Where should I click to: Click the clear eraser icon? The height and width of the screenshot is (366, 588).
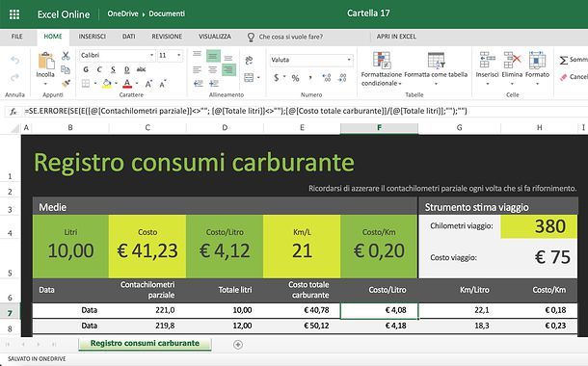point(564,77)
